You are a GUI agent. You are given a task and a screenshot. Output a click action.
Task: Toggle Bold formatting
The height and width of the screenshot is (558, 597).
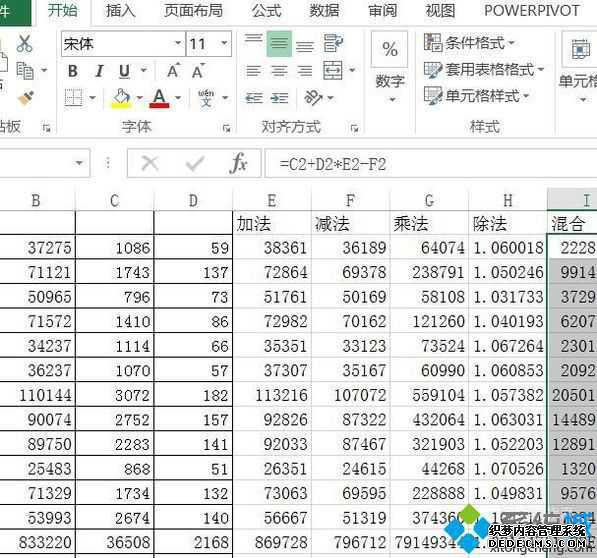coord(73,71)
